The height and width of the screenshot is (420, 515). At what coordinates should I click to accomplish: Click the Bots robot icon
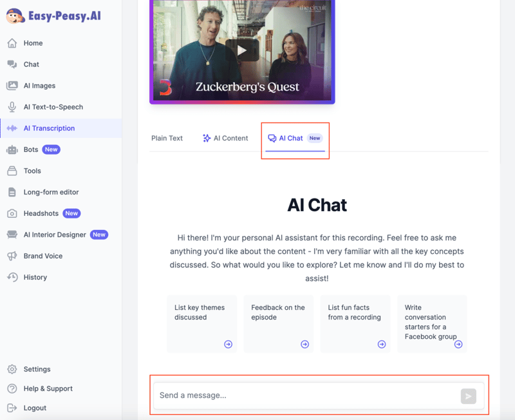point(12,149)
